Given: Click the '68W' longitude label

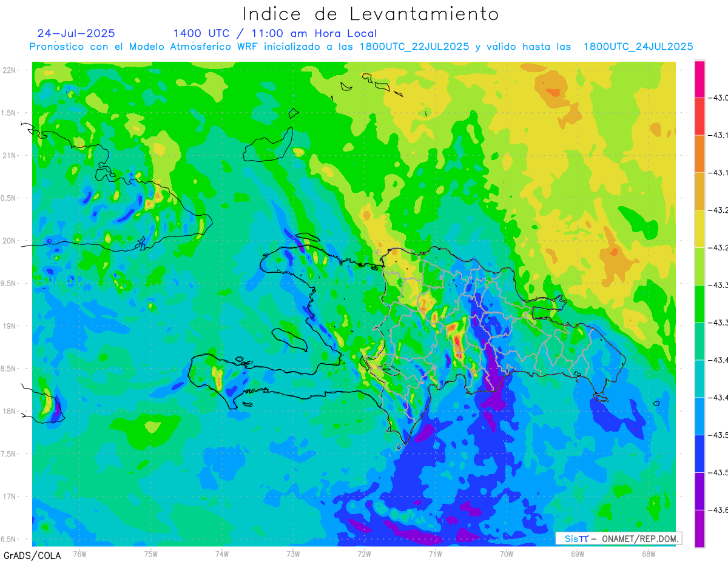Looking at the screenshot, I should coord(649,554).
